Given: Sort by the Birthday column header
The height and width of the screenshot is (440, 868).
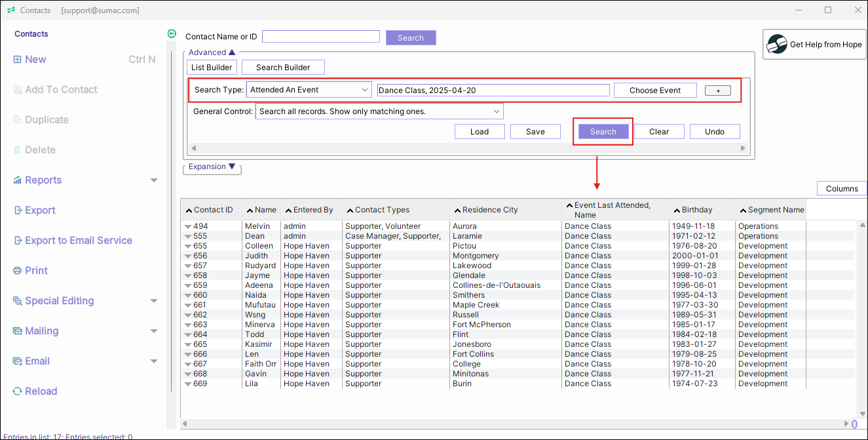Looking at the screenshot, I should click(696, 210).
